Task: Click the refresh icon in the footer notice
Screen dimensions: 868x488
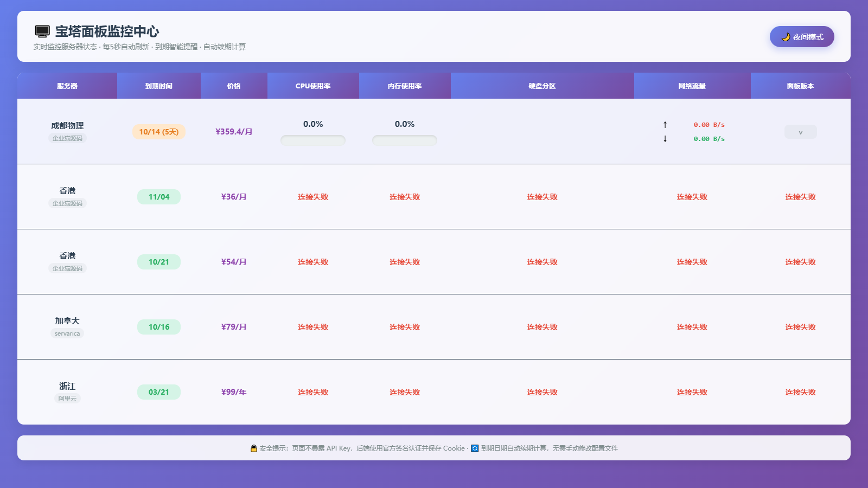Action: pos(475,448)
